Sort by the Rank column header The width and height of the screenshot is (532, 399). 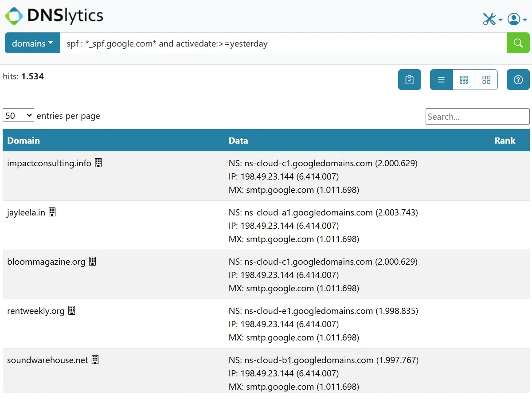point(505,141)
